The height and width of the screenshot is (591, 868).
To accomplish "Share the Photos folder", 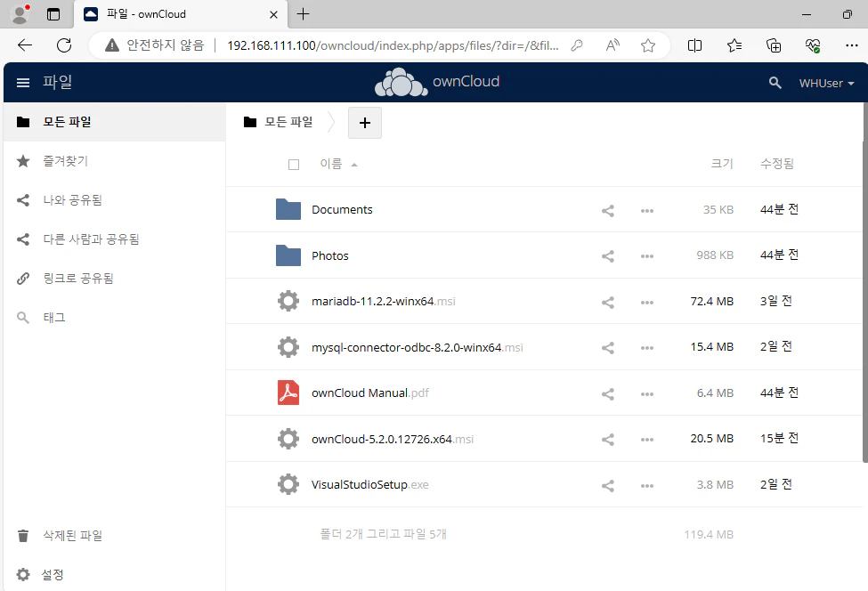I will point(608,256).
